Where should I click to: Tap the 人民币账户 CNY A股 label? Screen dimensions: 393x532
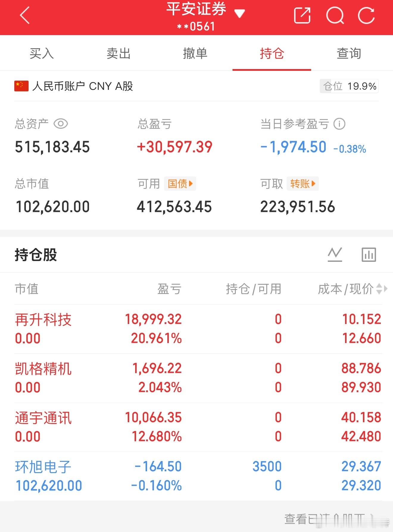pyautogui.click(x=83, y=86)
